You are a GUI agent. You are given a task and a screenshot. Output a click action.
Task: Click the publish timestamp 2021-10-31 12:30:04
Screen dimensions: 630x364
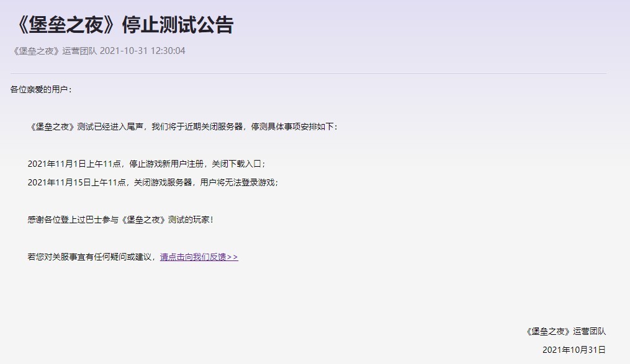click(x=142, y=51)
